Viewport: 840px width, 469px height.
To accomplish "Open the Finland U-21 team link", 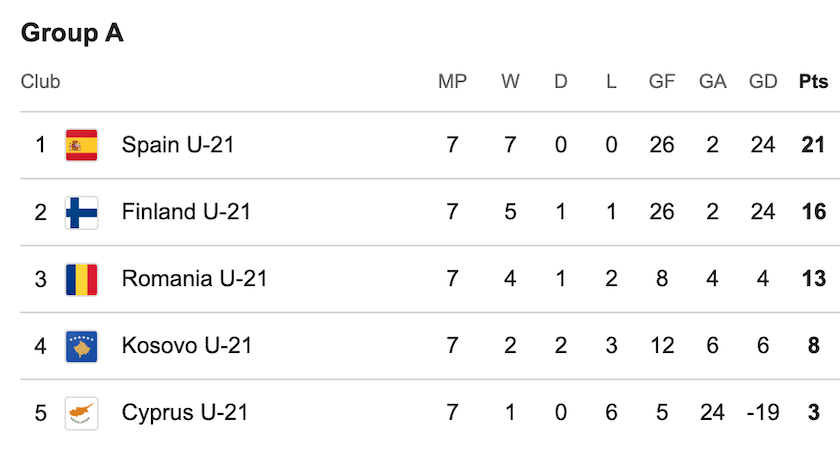I will (186, 212).
